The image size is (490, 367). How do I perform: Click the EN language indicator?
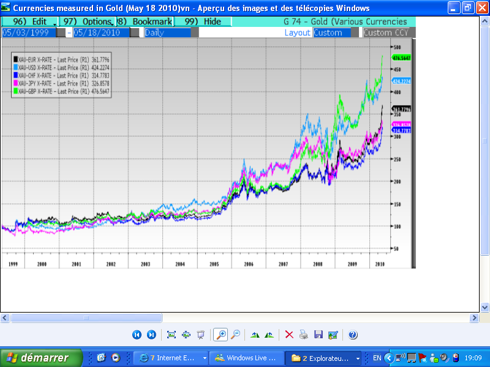pyautogui.click(x=377, y=358)
